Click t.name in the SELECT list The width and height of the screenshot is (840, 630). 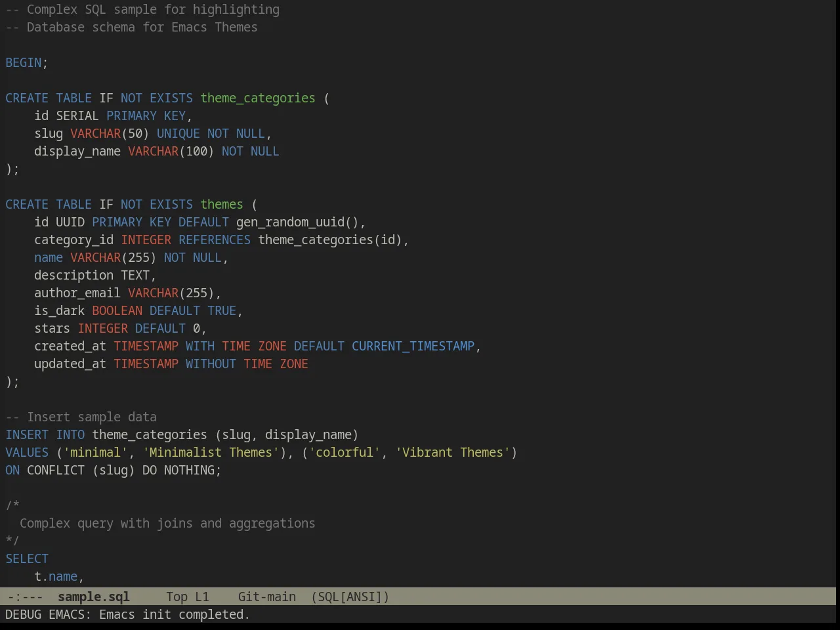[x=56, y=576]
